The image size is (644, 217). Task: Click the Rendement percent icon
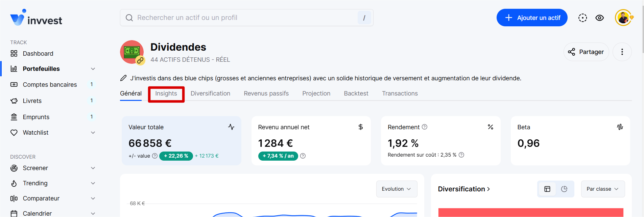tap(491, 127)
